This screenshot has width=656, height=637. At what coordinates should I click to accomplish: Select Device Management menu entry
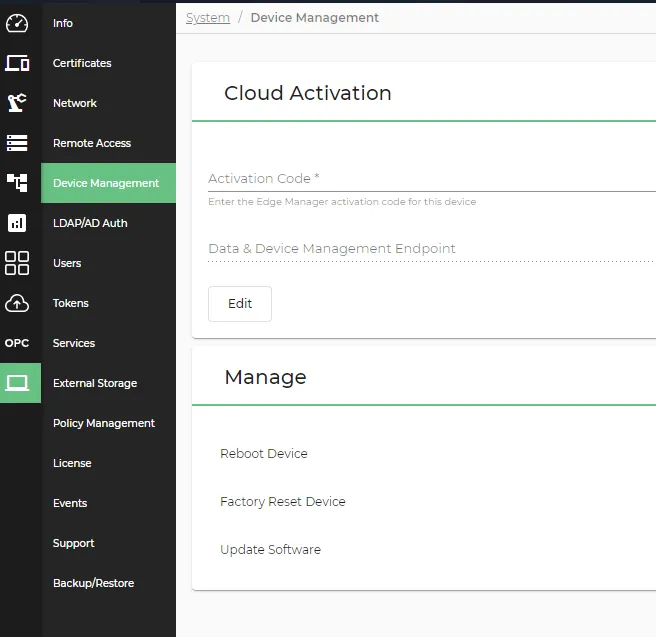[108, 183]
